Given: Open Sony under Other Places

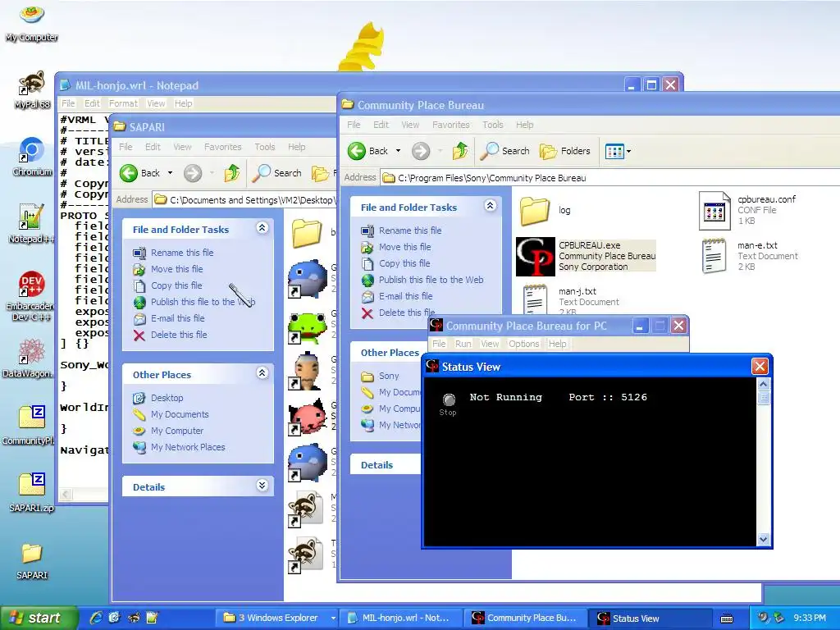Looking at the screenshot, I should coord(388,376).
